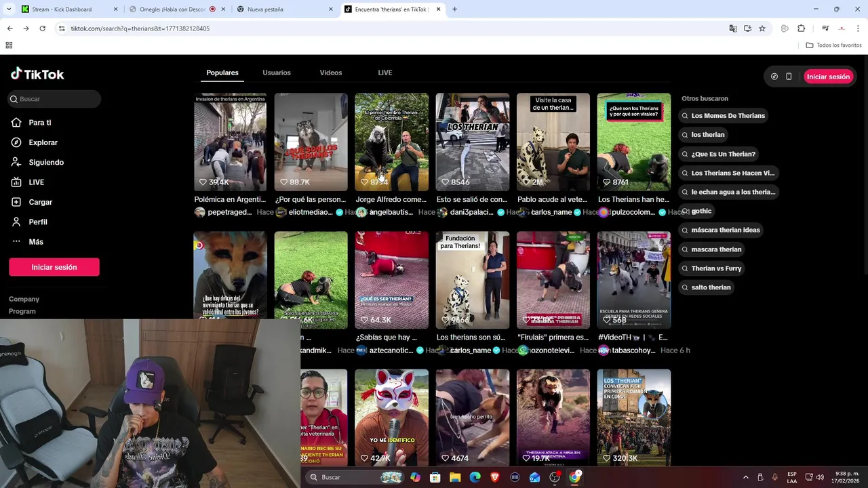The height and width of the screenshot is (488, 868).
Task: Go to TikTok LIVE in sidebar
Action: [x=36, y=182]
